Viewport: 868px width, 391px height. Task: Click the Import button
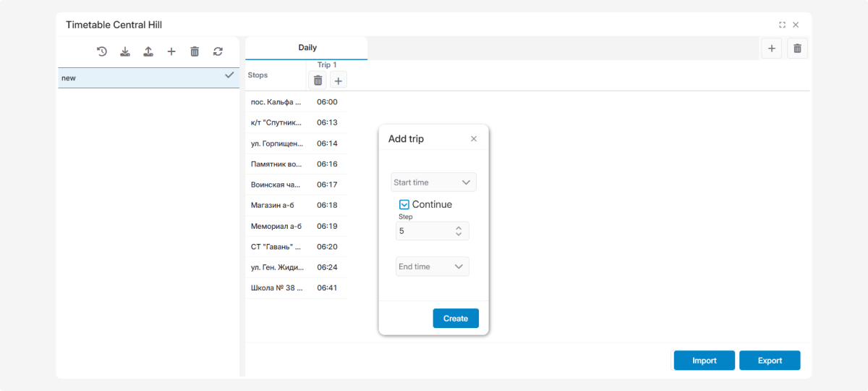(x=704, y=361)
